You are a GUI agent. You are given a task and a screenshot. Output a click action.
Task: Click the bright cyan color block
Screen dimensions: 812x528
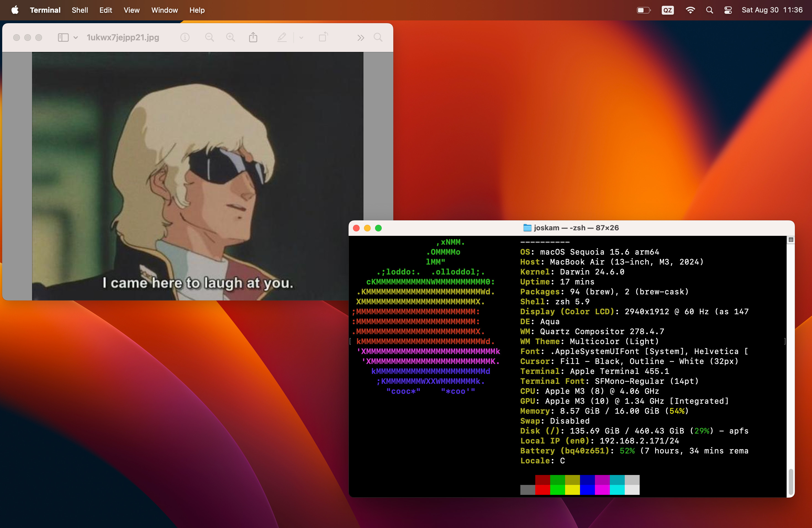617,489
